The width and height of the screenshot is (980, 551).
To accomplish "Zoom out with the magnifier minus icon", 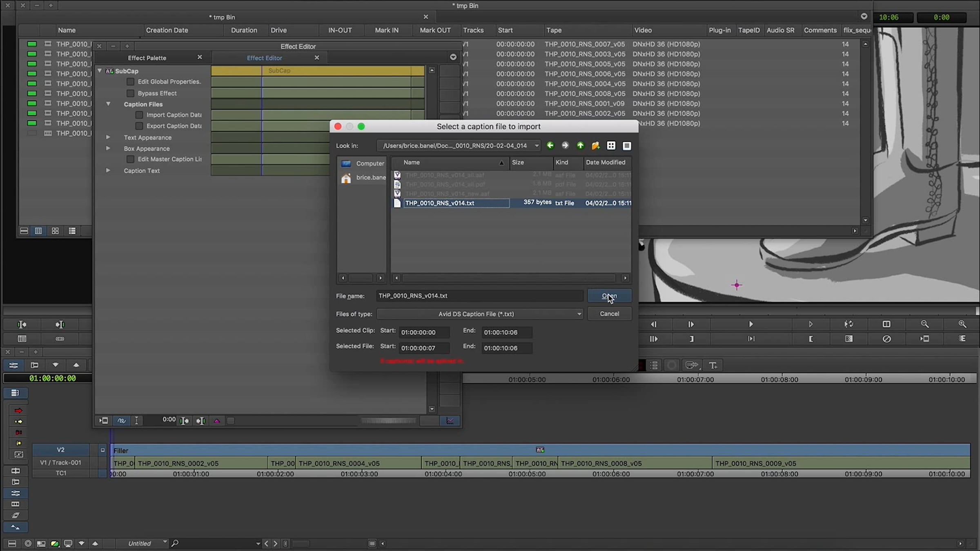I will click(x=924, y=324).
